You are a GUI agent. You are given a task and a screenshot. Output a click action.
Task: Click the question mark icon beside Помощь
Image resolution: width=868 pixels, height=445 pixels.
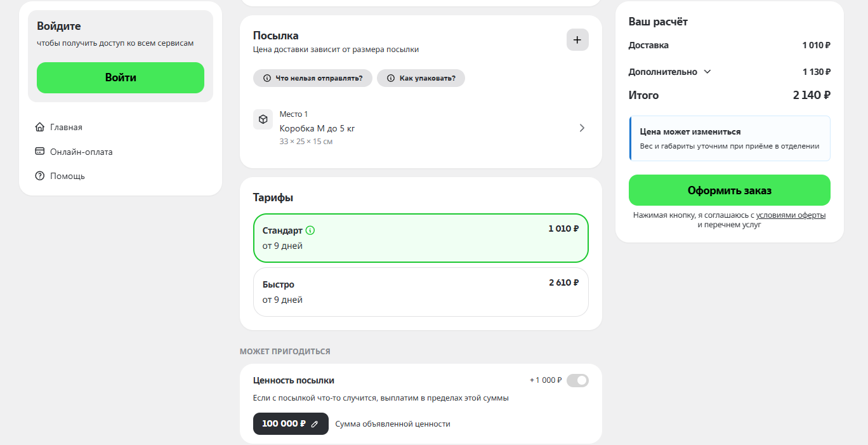click(40, 176)
